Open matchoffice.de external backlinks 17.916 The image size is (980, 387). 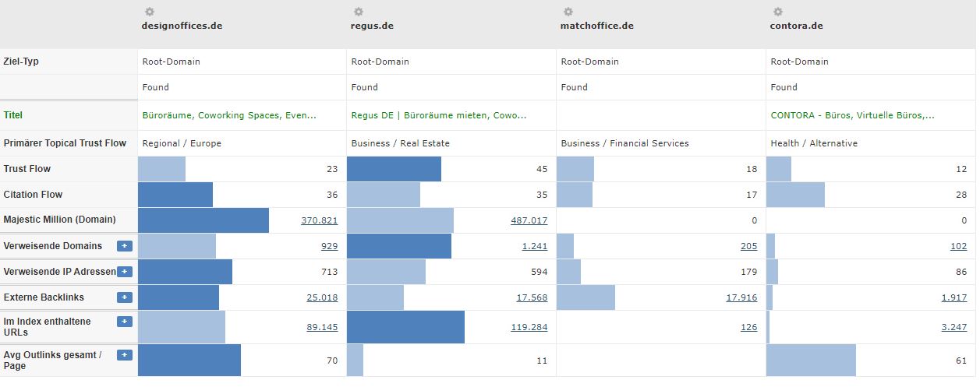[x=741, y=297]
